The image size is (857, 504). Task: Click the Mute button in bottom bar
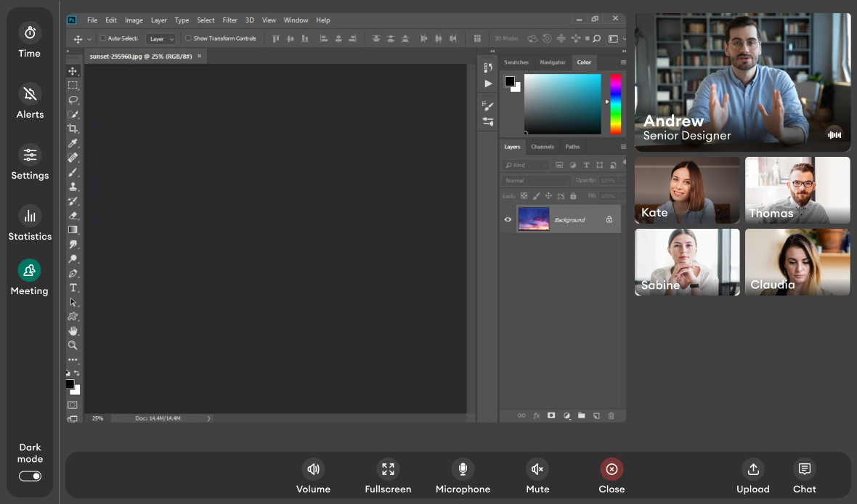pyautogui.click(x=537, y=469)
